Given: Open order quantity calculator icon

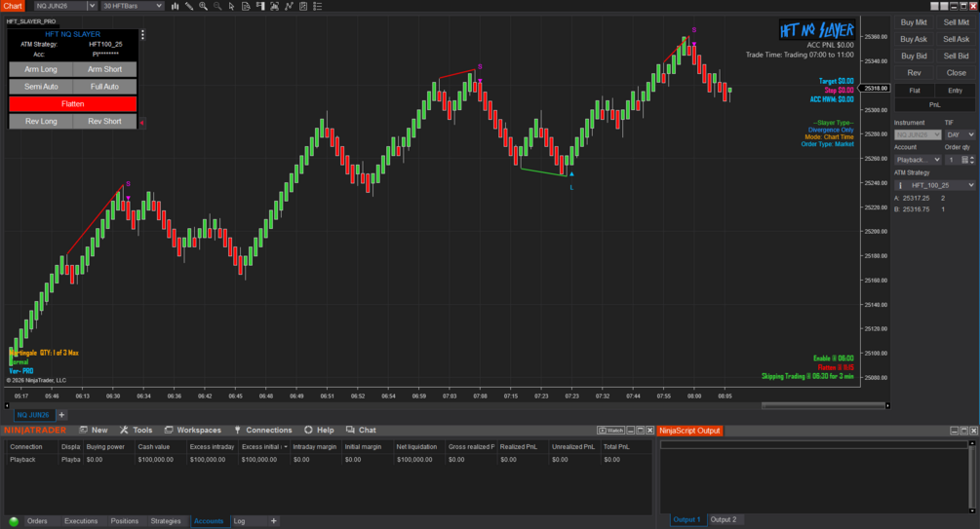Looking at the screenshot, I should pos(964,160).
